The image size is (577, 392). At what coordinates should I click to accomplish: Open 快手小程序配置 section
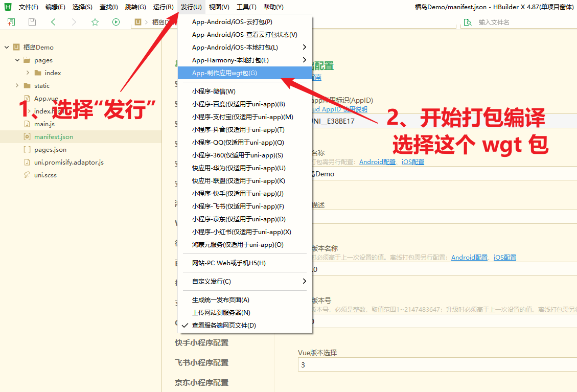[x=202, y=342]
